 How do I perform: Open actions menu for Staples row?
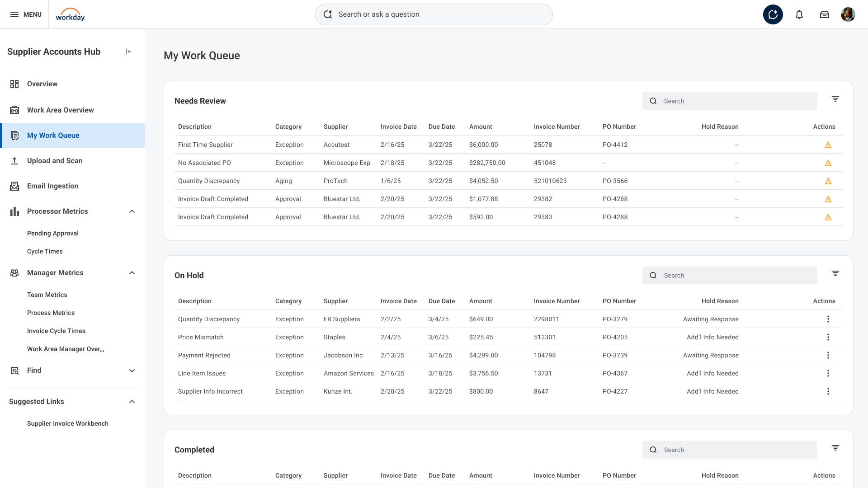point(828,337)
